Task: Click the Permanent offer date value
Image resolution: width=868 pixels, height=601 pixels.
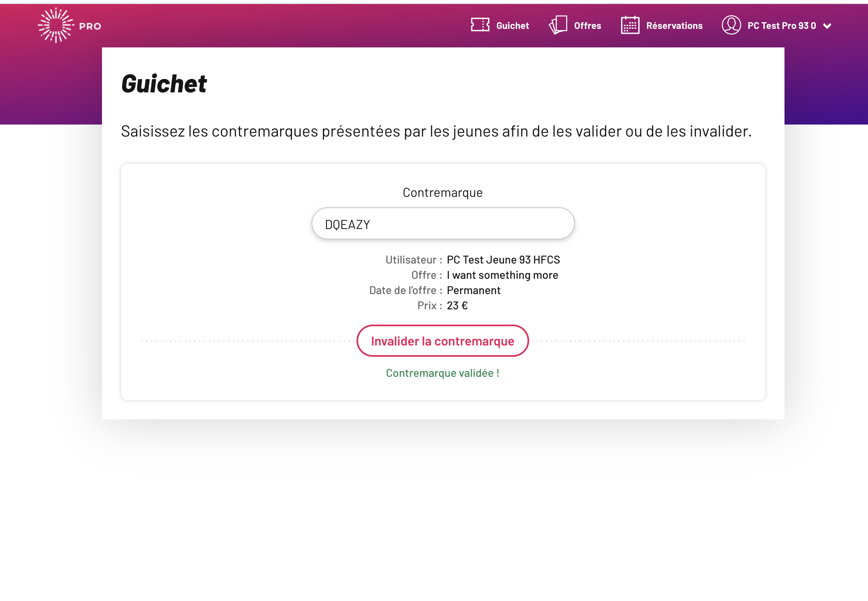Action: click(x=474, y=290)
